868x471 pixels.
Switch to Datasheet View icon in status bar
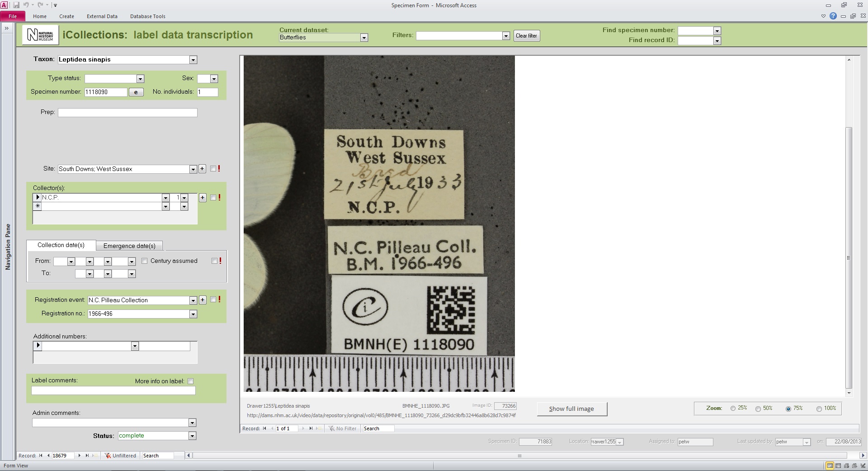coord(838,466)
